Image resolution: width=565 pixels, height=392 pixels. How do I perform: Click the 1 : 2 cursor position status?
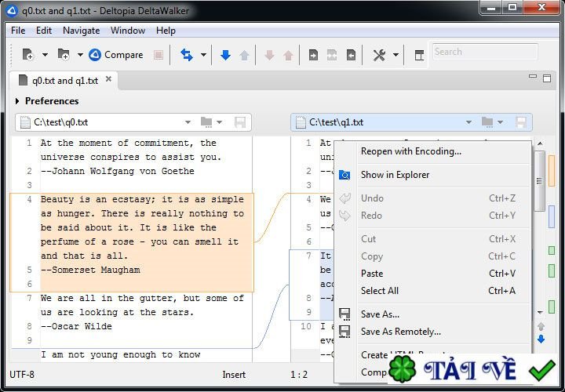299,375
